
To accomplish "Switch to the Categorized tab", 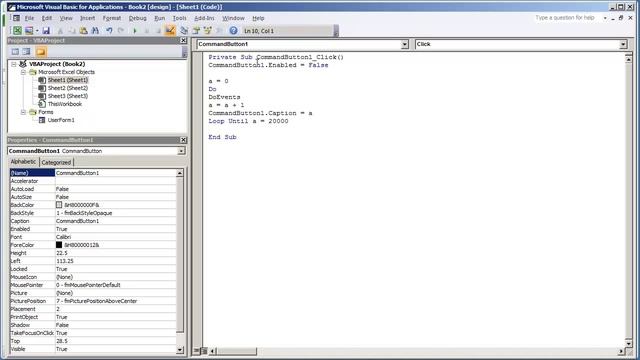I will 56,162.
